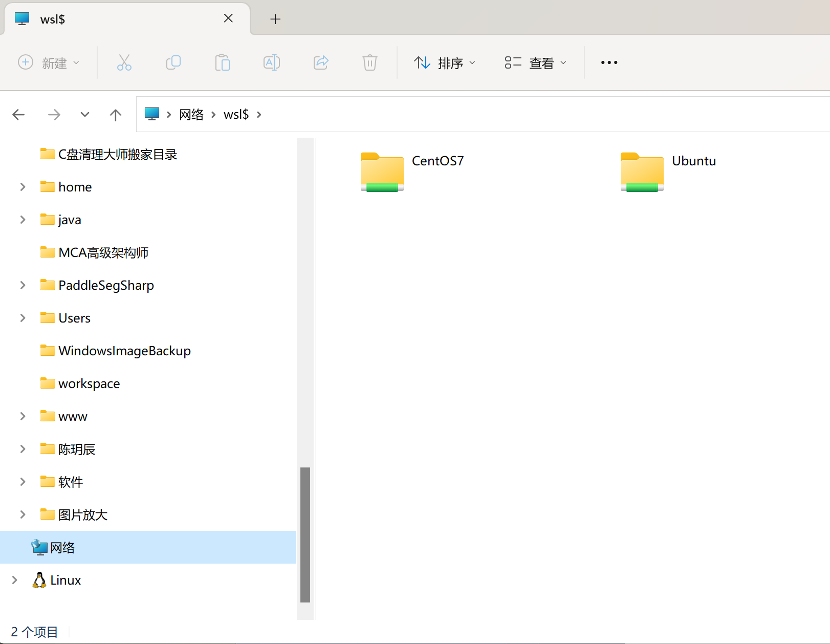Select WindowsImageBackup folder in sidebar
Viewport: 830px width, 644px height.
coord(115,351)
